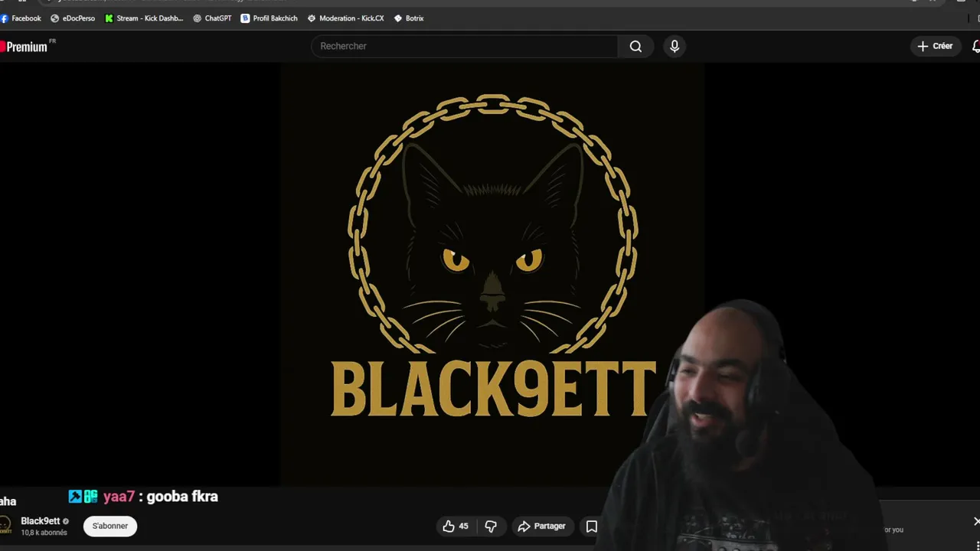The width and height of the screenshot is (980, 551).
Task: Start voice search with microphone icon
Action: pos(675,46)
